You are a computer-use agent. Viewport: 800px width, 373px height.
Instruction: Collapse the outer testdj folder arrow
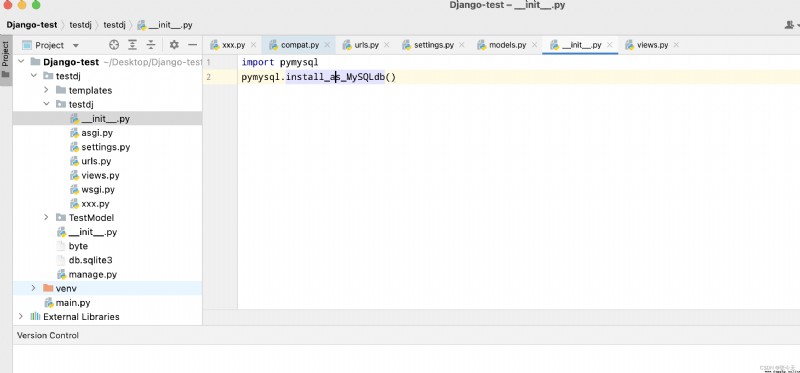(34, 76)
